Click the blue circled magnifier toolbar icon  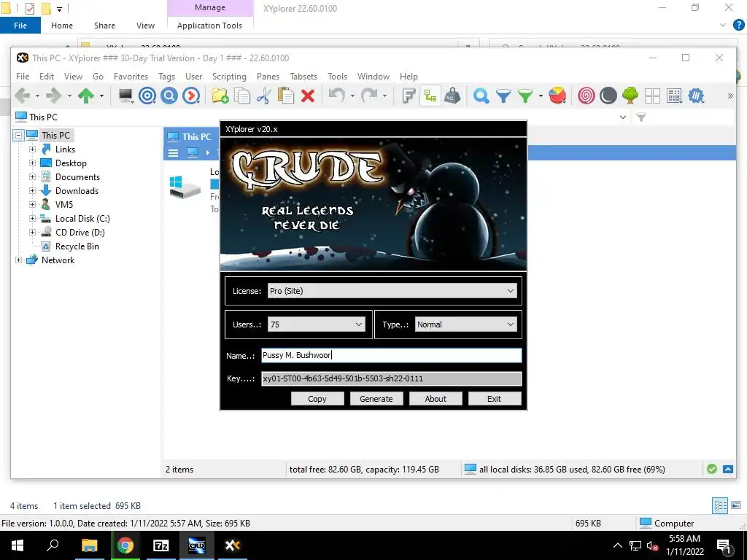(x=169, y=96)
